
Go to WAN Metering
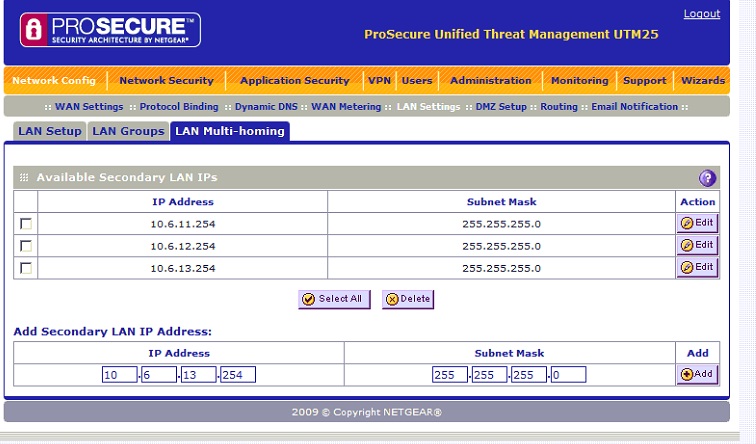pos(346,107)
